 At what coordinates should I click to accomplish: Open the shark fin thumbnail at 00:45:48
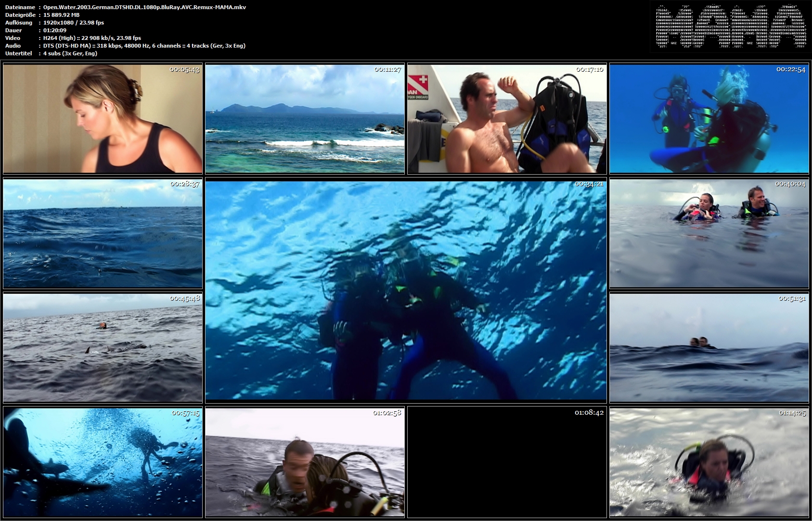point(103,347)
